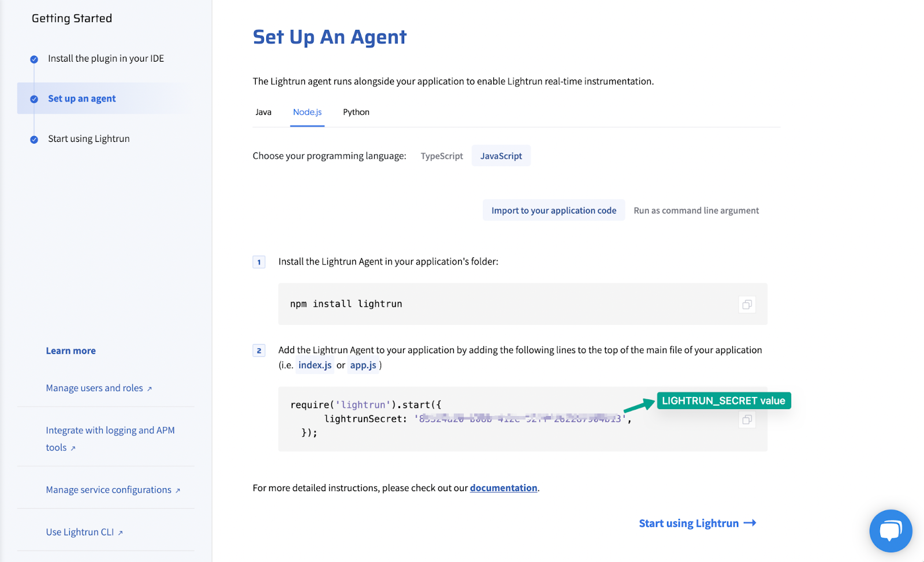Viewport: 924px width, 562px height.
Task: Click the Start using Lightrun step checkmark
Action: pyautogui.click(x=34, y=140)
